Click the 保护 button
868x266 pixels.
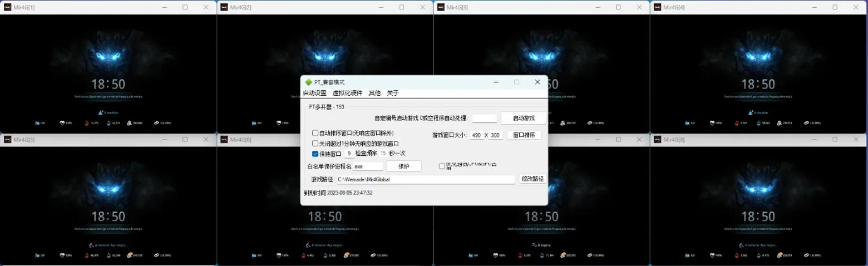click(x=403, y=166)
